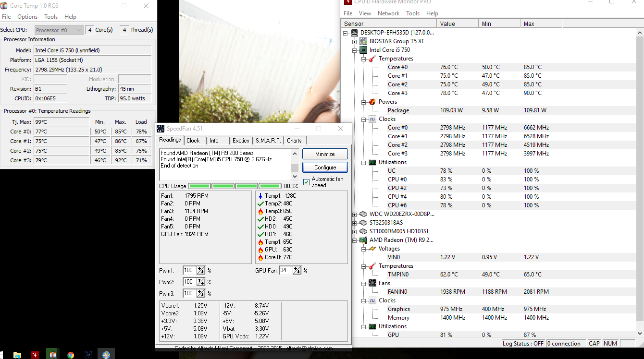Click the SpeedFan detection log scrollbar
Screen dimensions: 644x359
click(x=295, y=165)
